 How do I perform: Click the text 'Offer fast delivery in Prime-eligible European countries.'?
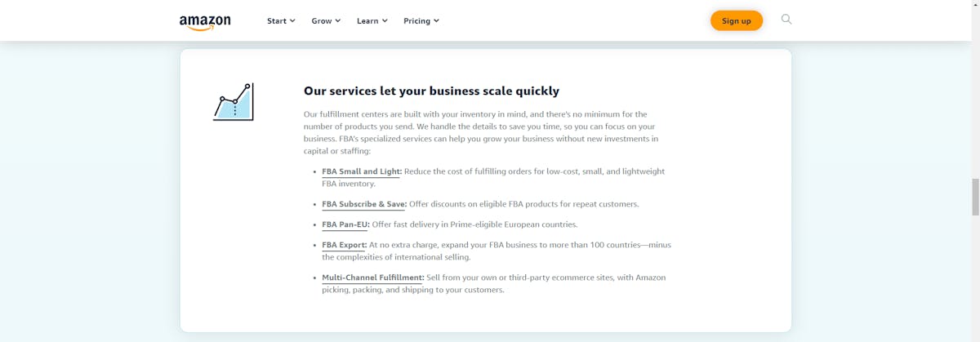[x=474, y=224]
